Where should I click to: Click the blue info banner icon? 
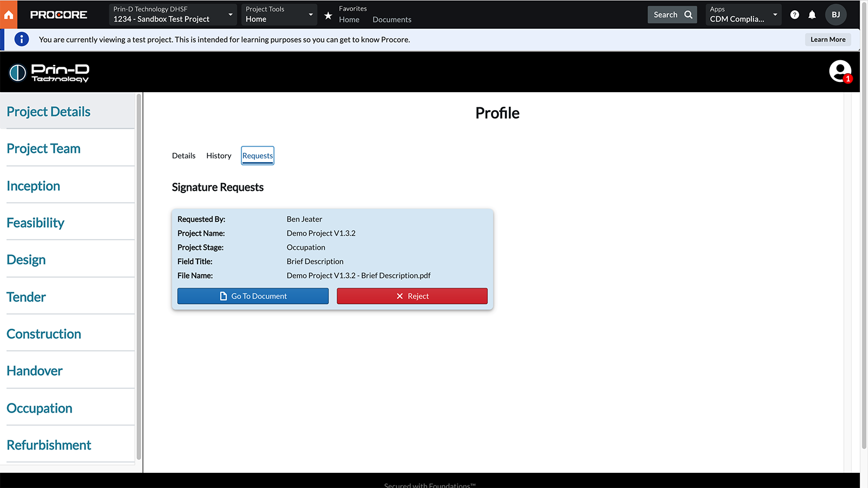point(22,40)
